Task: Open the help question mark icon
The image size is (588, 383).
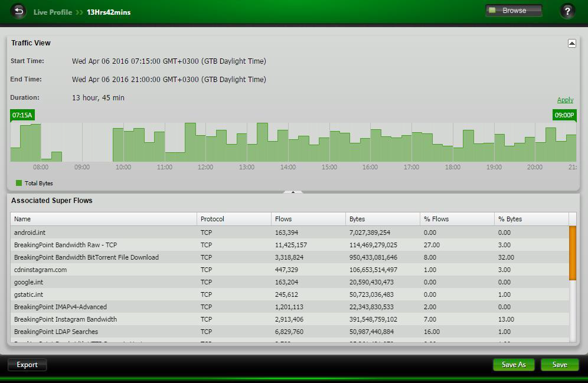Action: (x=567, y=11)
